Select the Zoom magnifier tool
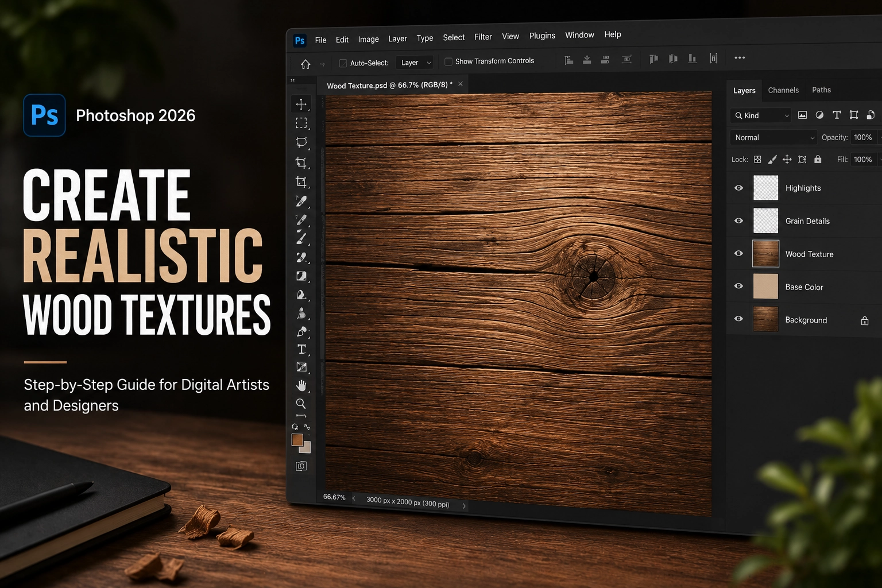This screenshot has height=588, width=882. click(300, 403)
